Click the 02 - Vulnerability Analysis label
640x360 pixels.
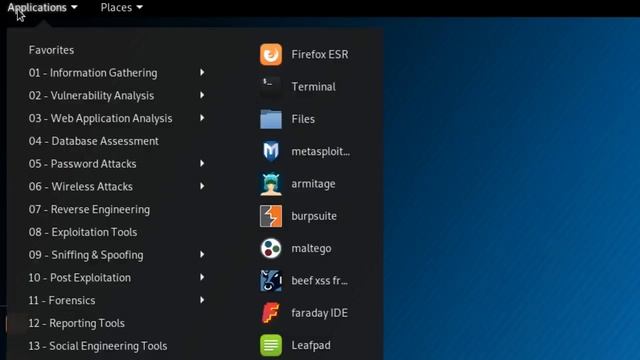tap(91, 96)
